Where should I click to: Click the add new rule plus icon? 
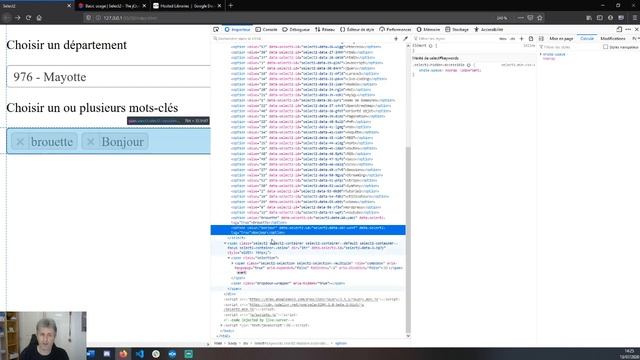click(x=521, y=38)
